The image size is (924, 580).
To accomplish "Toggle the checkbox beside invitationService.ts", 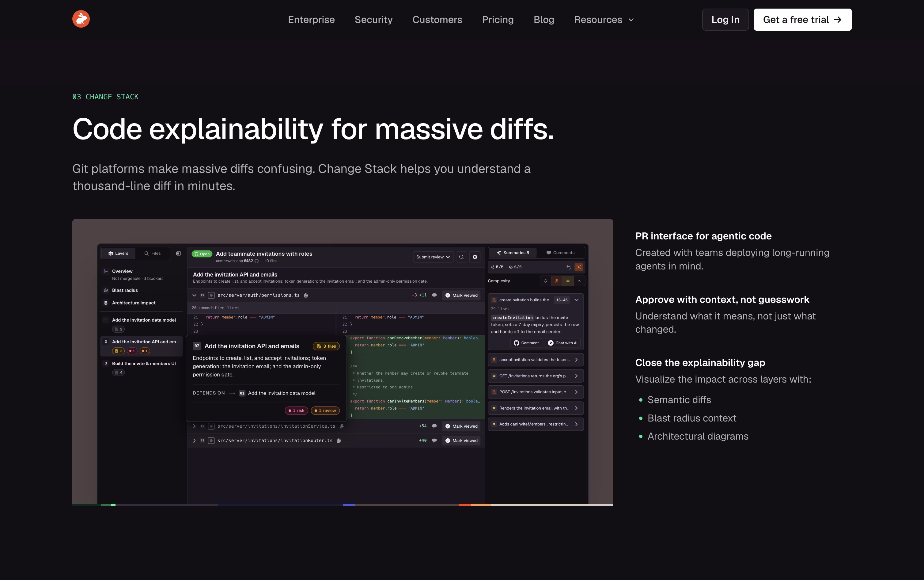I will click(211, 426).
